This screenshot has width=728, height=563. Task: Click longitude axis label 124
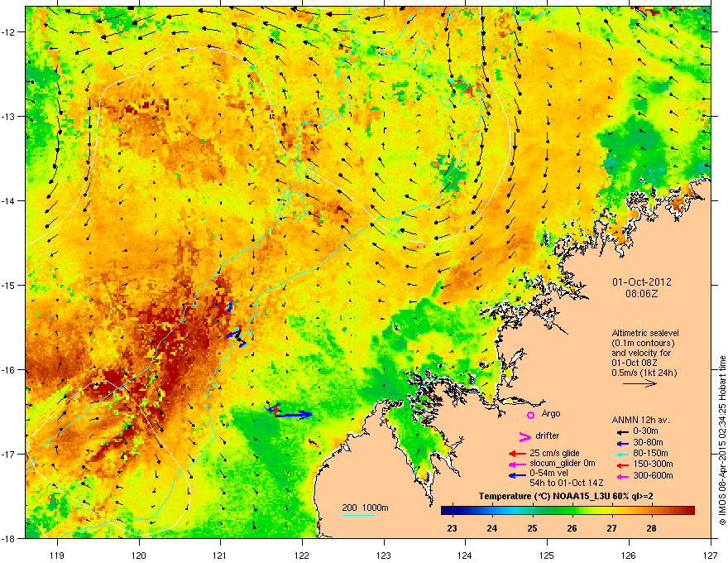point(465,555)
